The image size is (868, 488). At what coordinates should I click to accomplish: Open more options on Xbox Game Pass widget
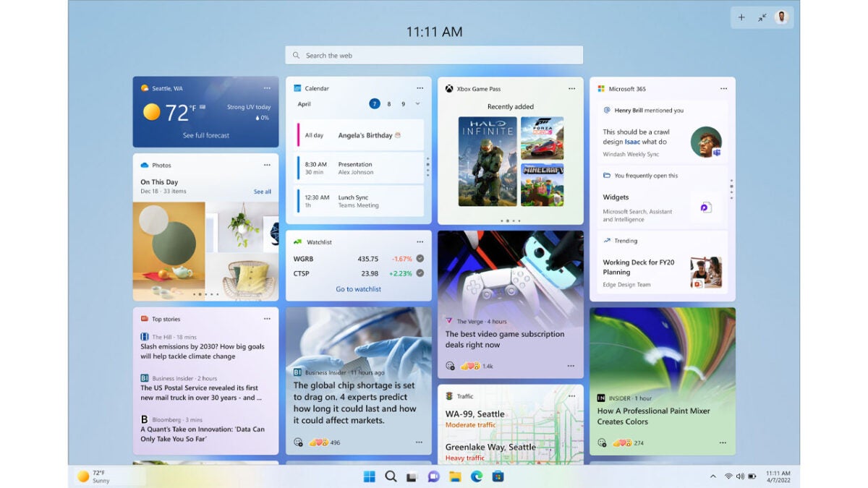coord(571,88)
